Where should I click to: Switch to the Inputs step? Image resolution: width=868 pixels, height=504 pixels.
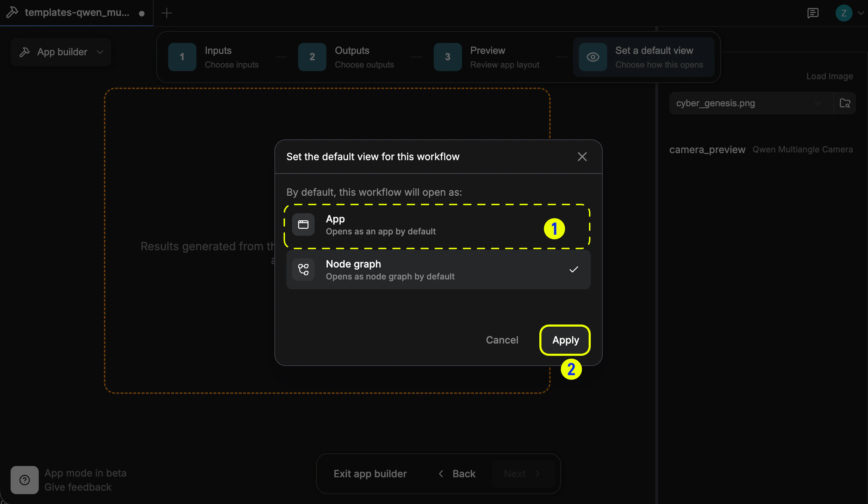click(x=218, y=57)
